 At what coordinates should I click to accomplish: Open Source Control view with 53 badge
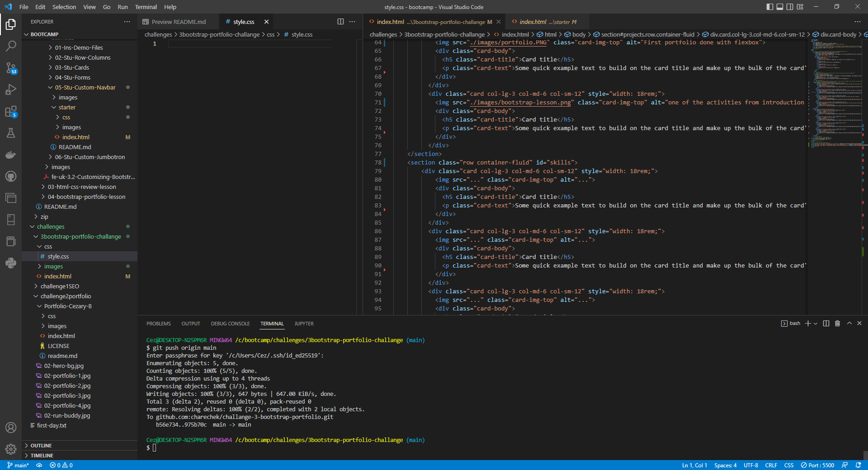(11, 68)
